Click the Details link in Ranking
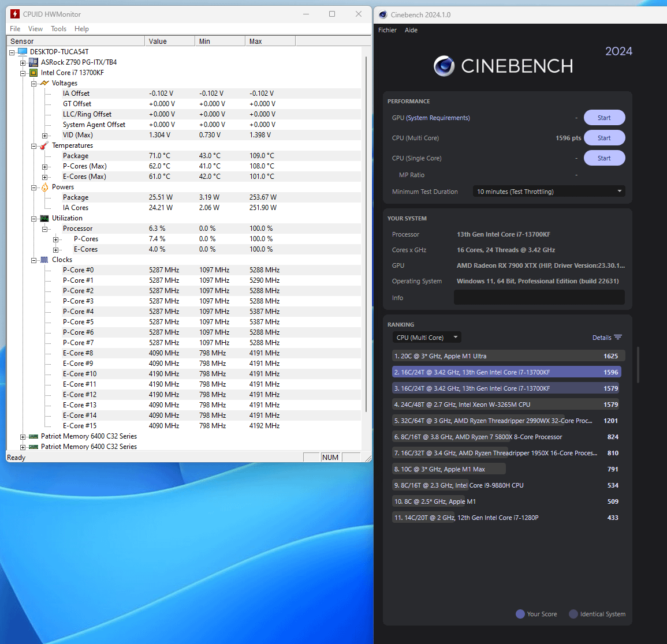This screenshot has height=644, width=667. pyautogui.click(x=602, y=338)
